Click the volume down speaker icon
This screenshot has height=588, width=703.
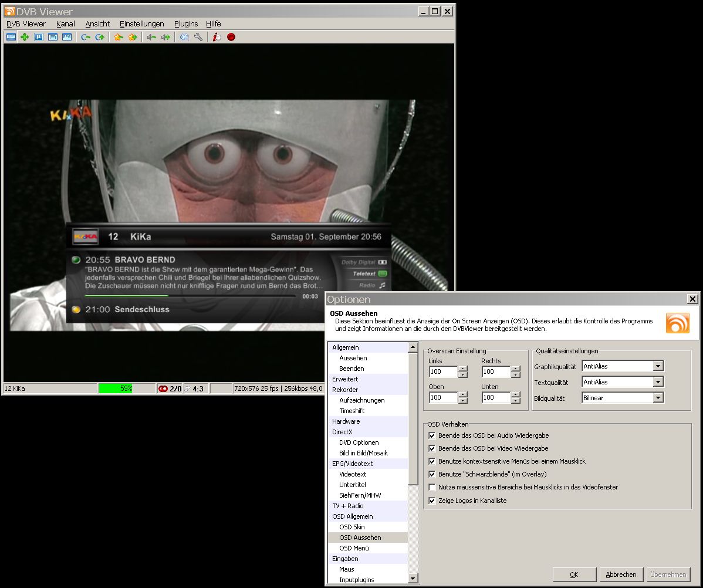tap(151, 37)
